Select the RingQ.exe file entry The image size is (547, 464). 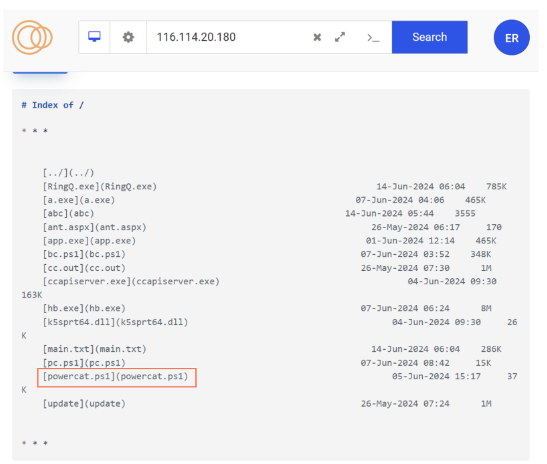tap(100, 186)
